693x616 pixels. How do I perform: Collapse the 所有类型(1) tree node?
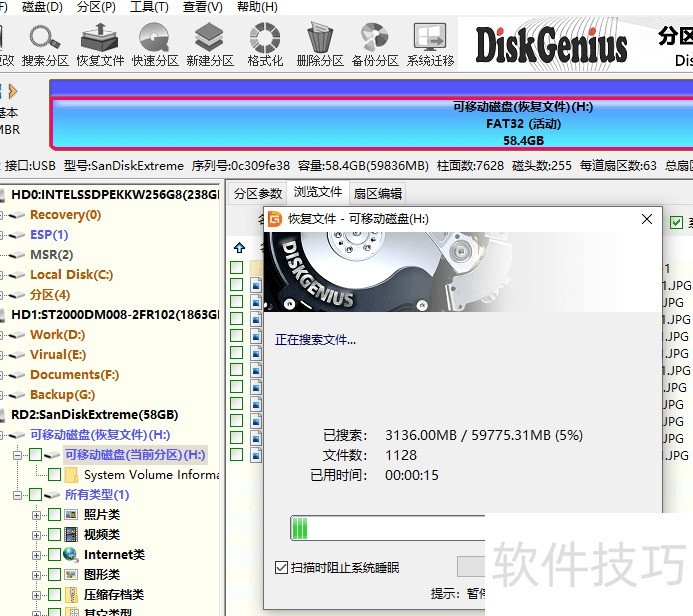(17, 495)
